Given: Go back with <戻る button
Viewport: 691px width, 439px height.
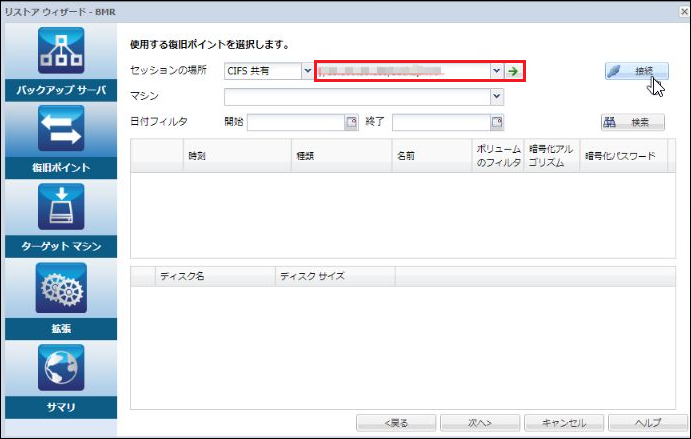Looking at the screenshot, I should (x=396, y=423).
